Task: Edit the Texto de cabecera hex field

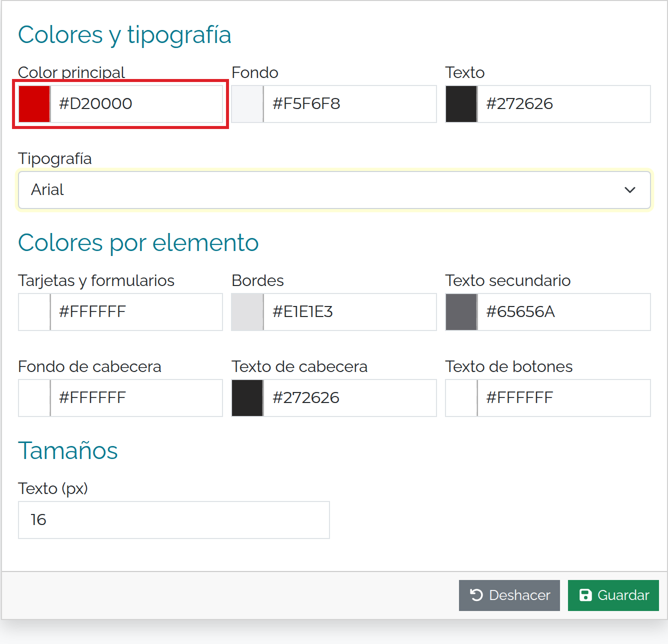Action: coord(350,398)
